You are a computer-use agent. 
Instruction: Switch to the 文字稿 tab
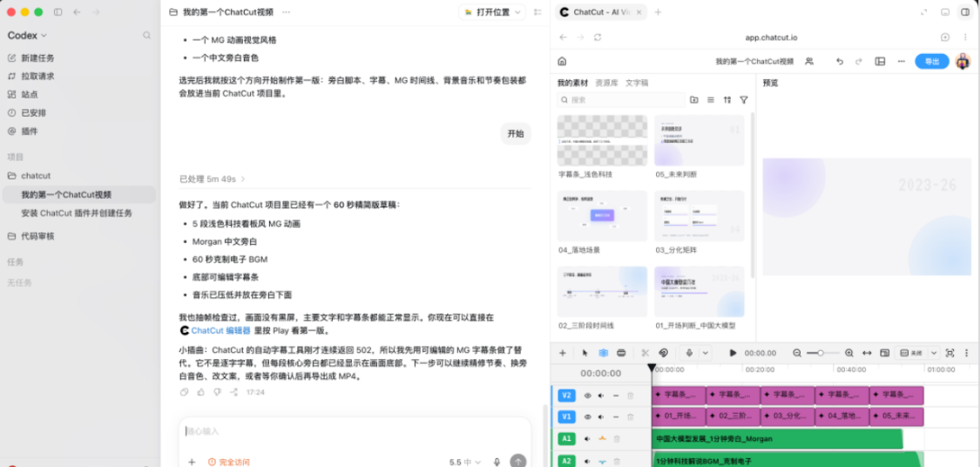[637, 83]
